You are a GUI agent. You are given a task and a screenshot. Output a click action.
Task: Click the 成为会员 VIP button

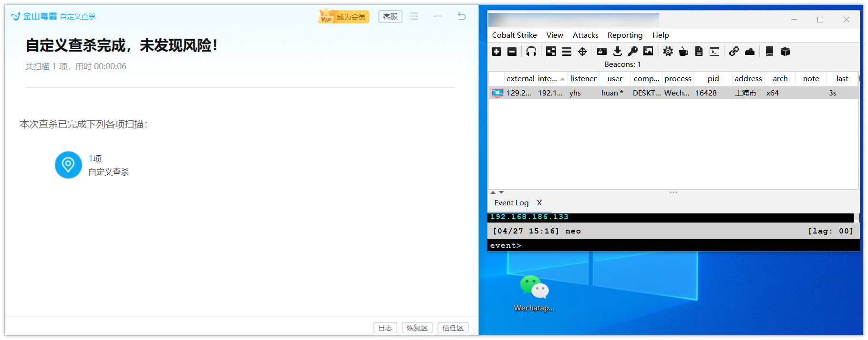[x=344, y=17]
